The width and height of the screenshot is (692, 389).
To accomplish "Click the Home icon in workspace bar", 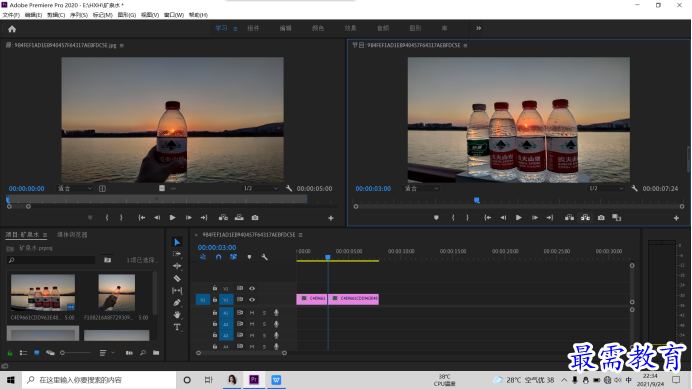I will point(12,29).
